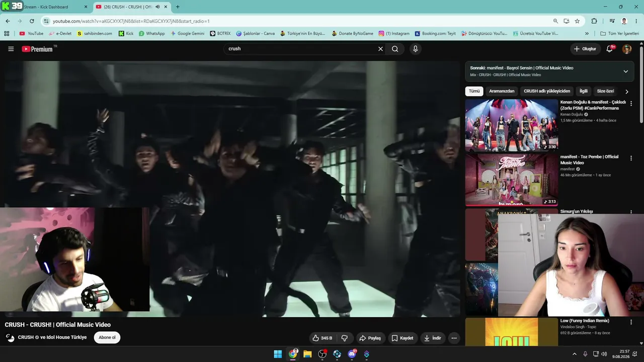Expand the Mix playlist panel chevron
644x362 pixels.
(x=625, y=71)
